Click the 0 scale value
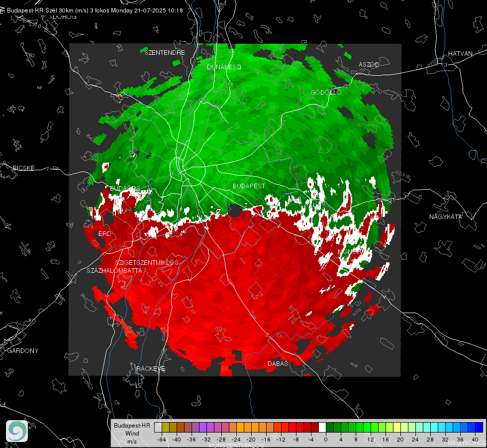The width and height of the screenshot is (487, 448). [x=326, y=440]
